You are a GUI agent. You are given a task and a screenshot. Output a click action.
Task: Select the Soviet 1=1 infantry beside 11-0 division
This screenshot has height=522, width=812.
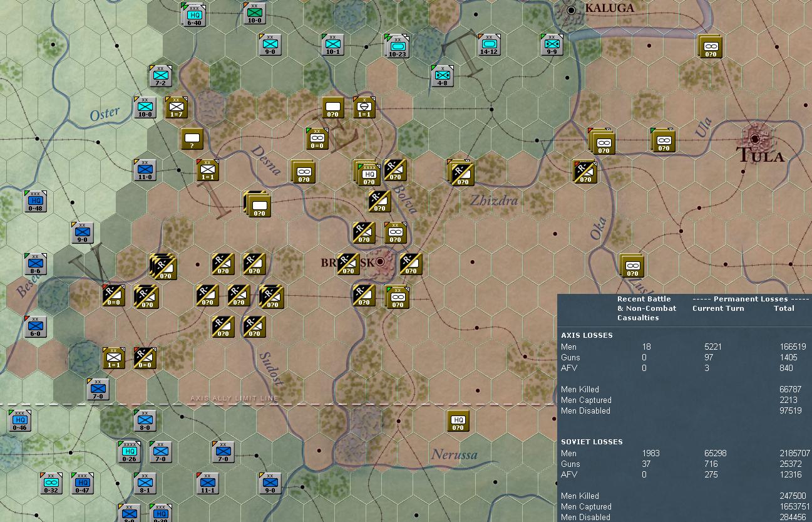pos(207,170)
